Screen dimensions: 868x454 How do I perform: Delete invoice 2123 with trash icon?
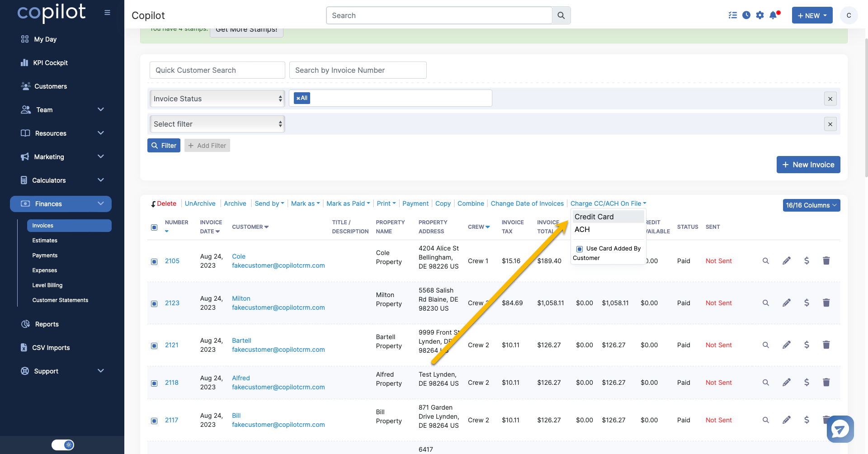826,303
